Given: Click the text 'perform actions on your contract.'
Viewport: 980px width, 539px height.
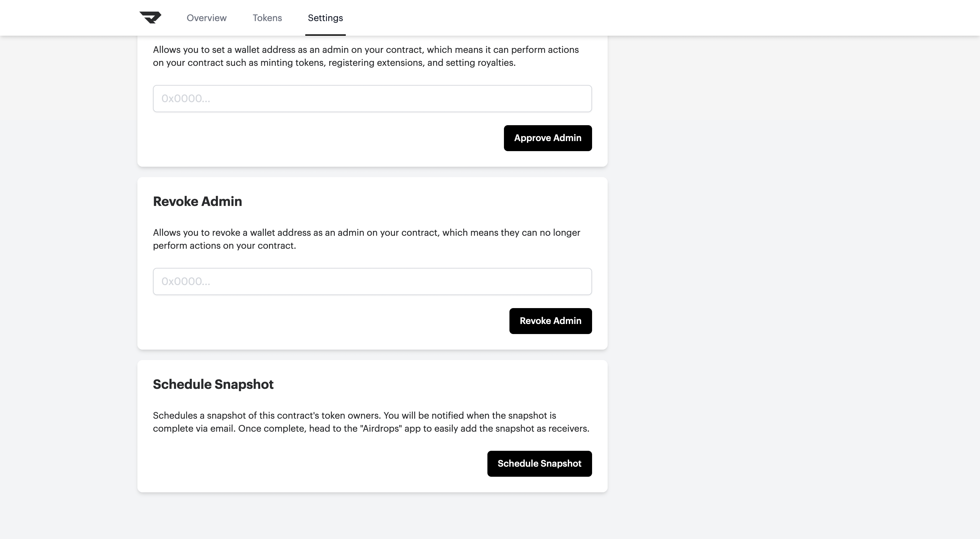Looking at the screenshot, I should (x=225, y=246).
